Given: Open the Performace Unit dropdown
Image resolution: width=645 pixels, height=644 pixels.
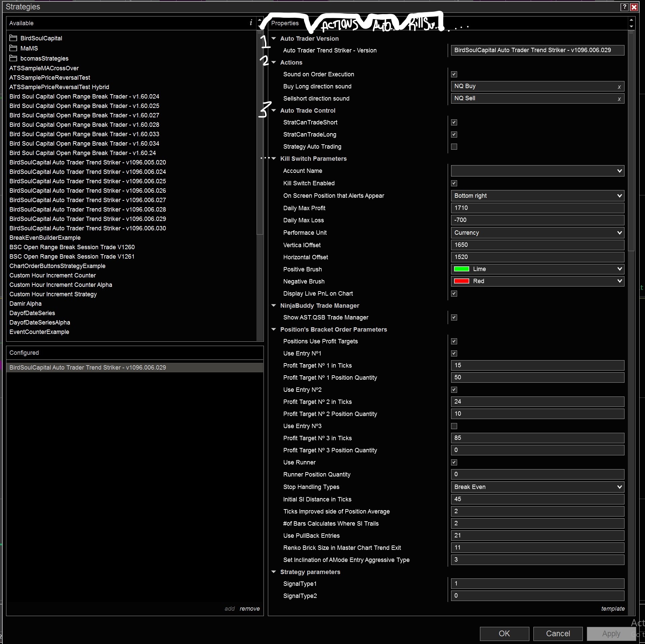Looking at the screenshot, I should pyautogui.click(x=537, y=233).
